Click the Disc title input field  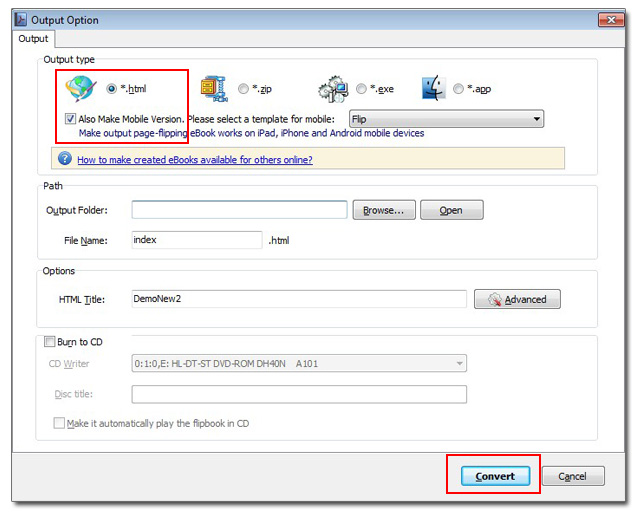pos(299,394)
